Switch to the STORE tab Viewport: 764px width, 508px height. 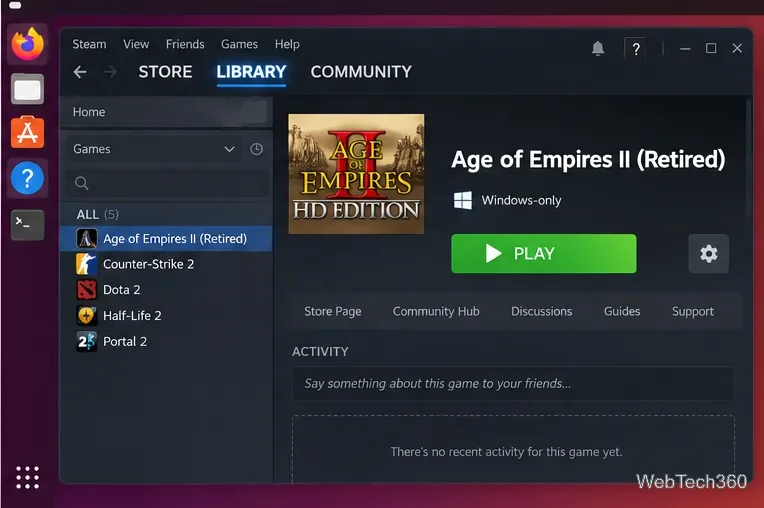pyautogui.click(x=165, y=72)
